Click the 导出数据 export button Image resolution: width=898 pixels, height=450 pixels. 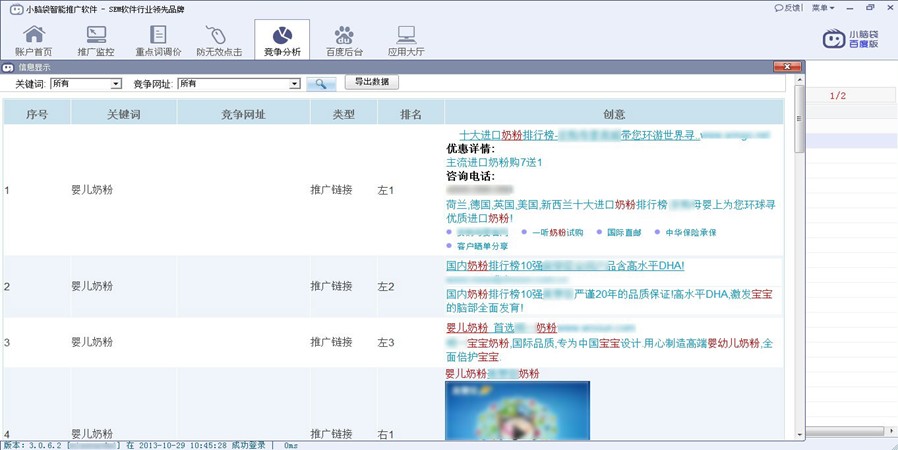point(371,82)
